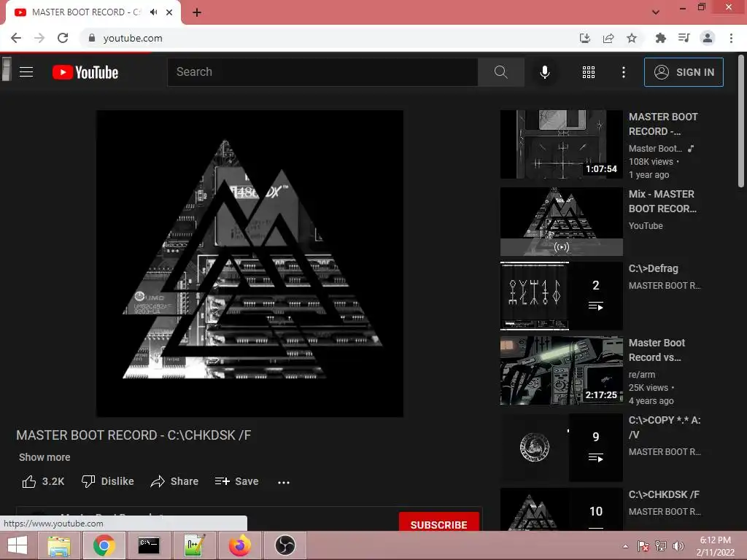Expand the description with Show more

coord(44,457)
